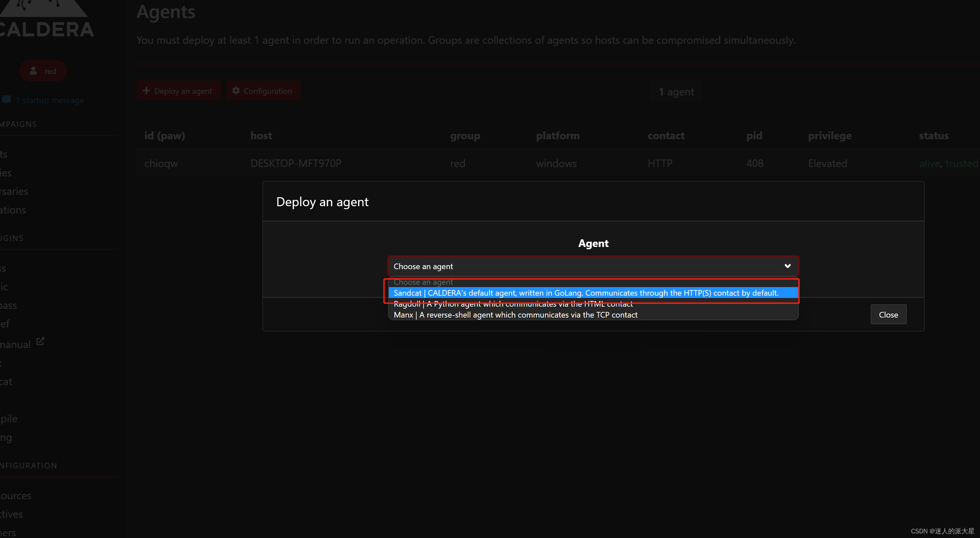Toggle the red user profile toggle

(x=42, y=71)
